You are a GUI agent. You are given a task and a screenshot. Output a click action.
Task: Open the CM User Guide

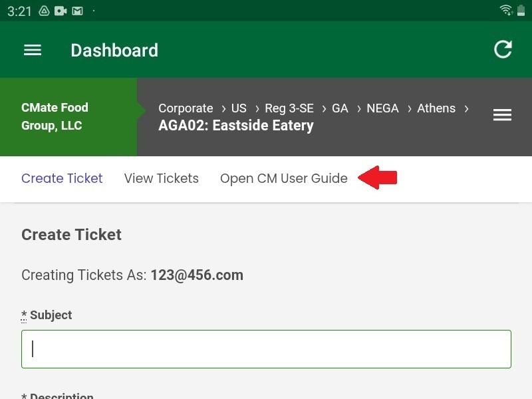(x=284, y=178)
